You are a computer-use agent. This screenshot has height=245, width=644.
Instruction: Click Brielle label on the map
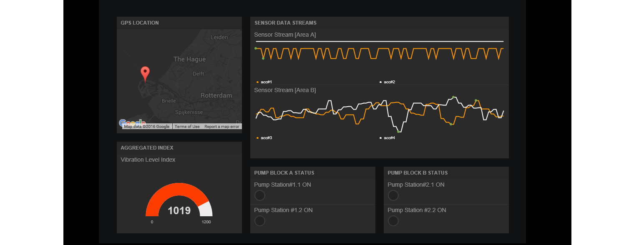169,101
